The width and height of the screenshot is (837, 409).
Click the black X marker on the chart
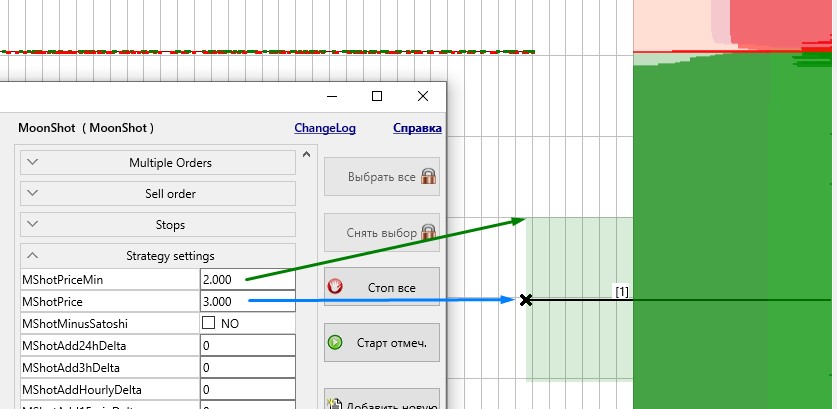[x=526, y=300]
